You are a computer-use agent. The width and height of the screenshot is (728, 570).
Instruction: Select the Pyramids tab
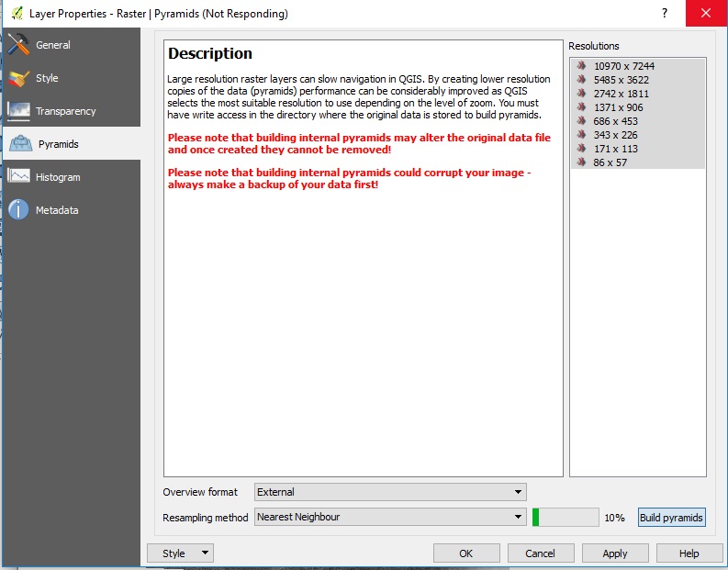pos(72,144)
